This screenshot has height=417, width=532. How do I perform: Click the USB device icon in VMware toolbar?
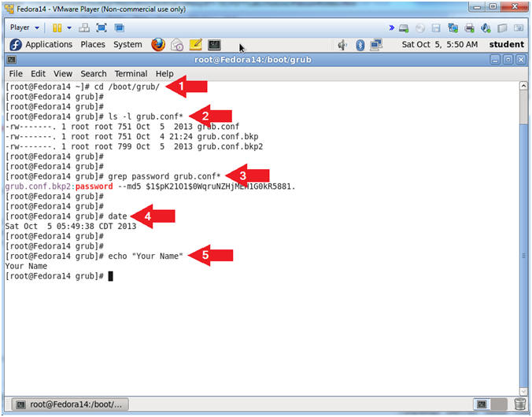pos(502,28)
